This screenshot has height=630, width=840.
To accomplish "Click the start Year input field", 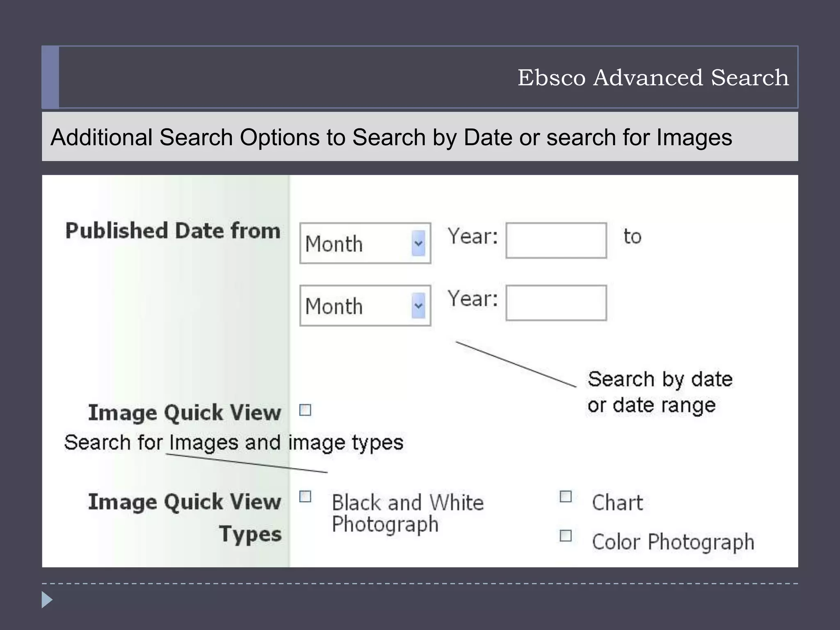I will [x=556, y=240].
